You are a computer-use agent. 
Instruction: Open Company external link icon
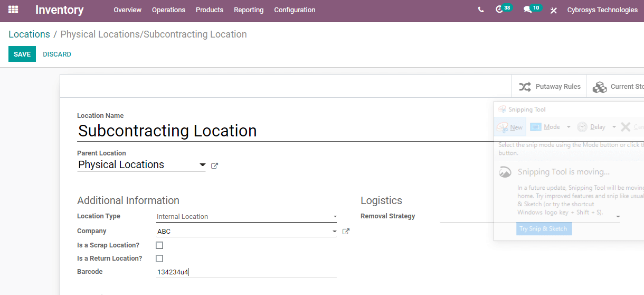[346, 231]
